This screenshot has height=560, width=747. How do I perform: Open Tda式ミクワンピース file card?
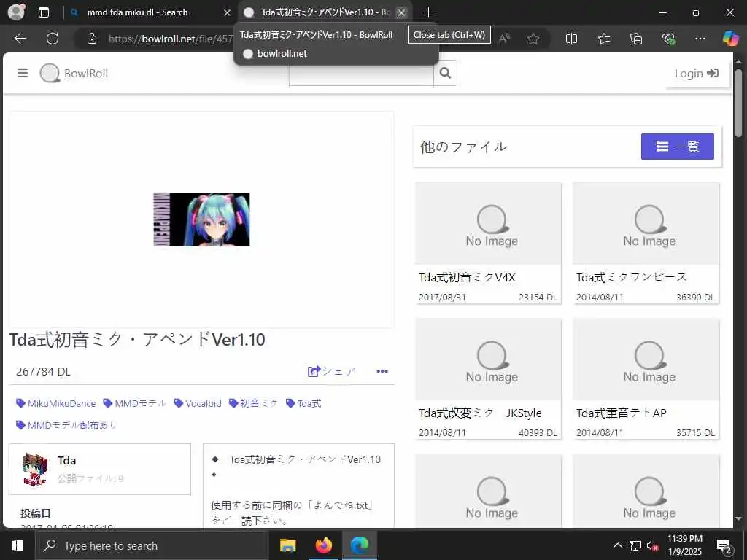[x=646, y=242]
